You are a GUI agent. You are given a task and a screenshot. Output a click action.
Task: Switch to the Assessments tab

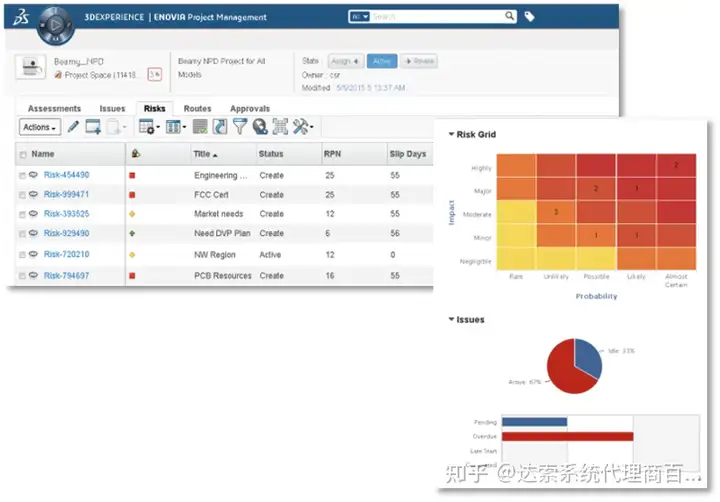pos(54,109)
